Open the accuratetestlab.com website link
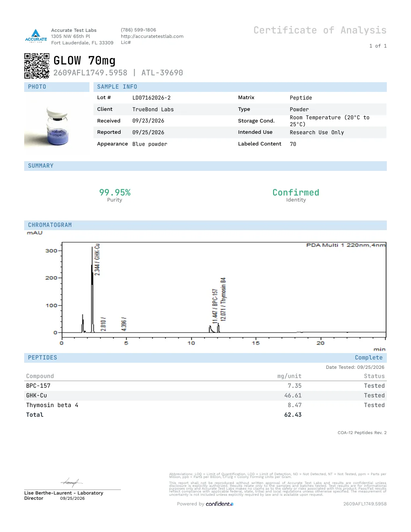This screenshot has width=411, height=532. tap(152, 36)
